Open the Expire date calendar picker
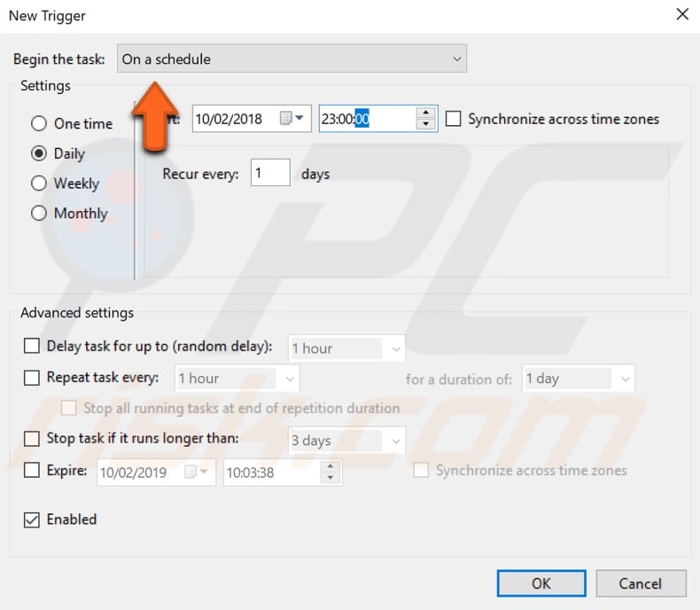 (197, 472)
